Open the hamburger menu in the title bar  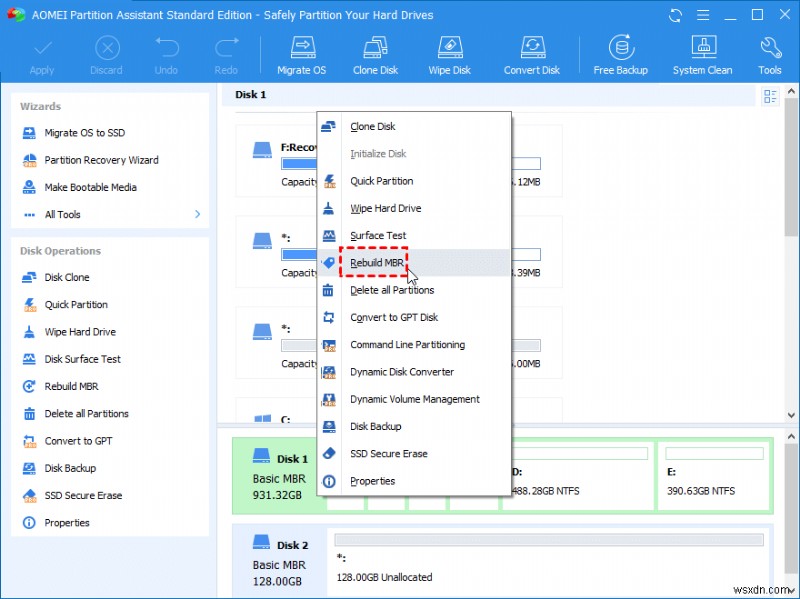pyautogui.click(x=703, y=14)
